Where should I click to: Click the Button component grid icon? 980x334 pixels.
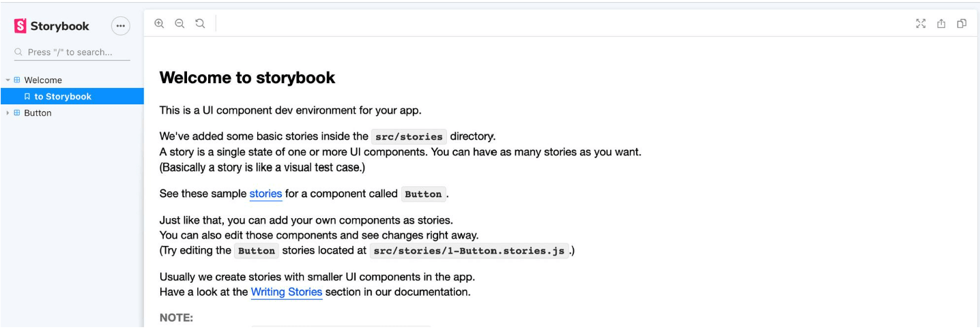(x=17, y=113)
